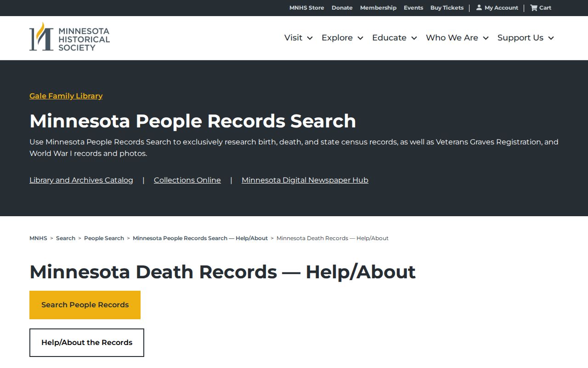
Task: Expand the Support Us chevron
Action: (x=551, y=38)
